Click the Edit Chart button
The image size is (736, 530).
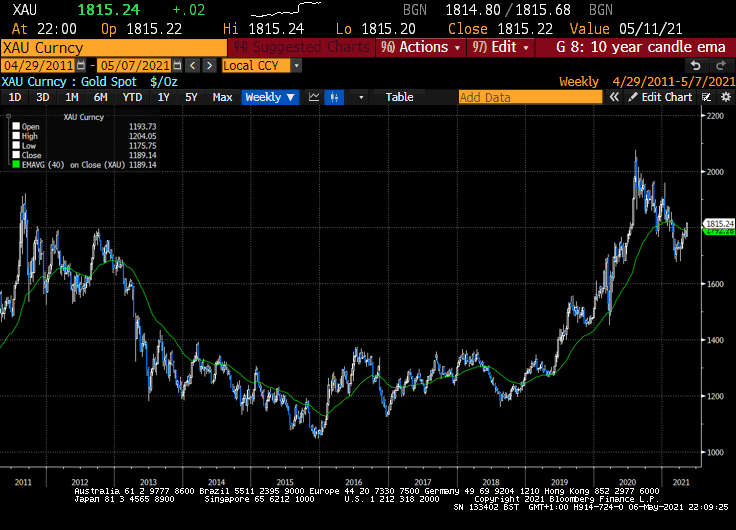click(660, 97)
